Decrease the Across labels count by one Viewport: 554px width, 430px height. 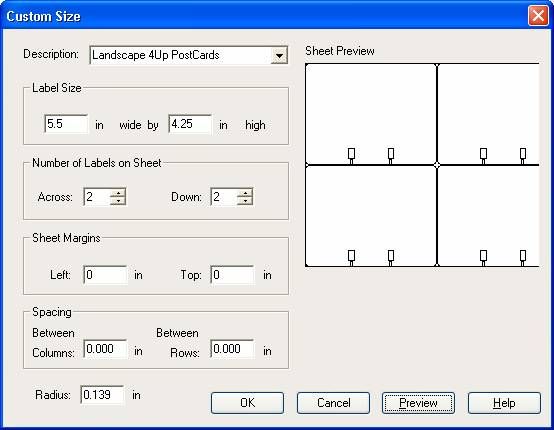click(118, 201)
